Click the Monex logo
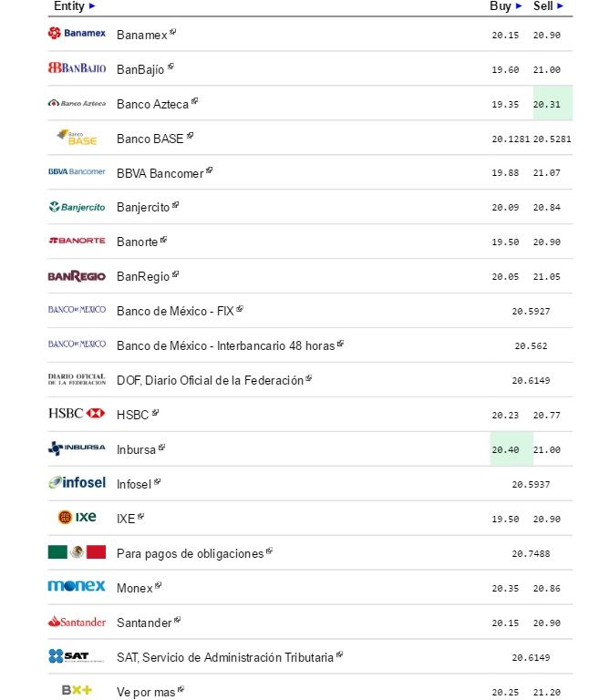 pyautogui.click(x=77, y=587)
